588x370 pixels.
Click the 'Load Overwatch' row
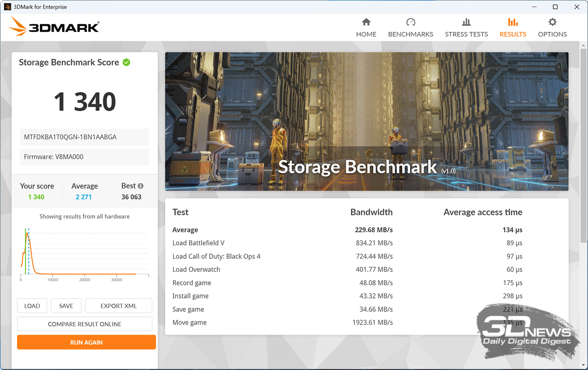[347, 269]
